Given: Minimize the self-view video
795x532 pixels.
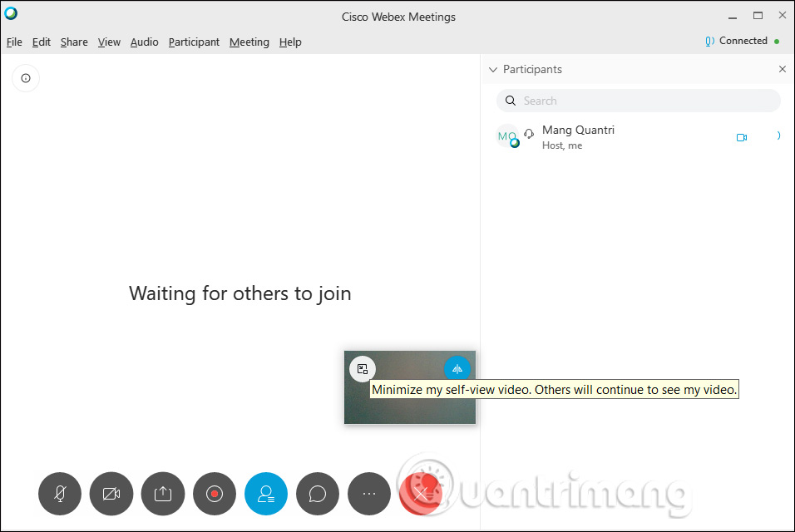Looking at the screenshot, I should click(363, 369).
